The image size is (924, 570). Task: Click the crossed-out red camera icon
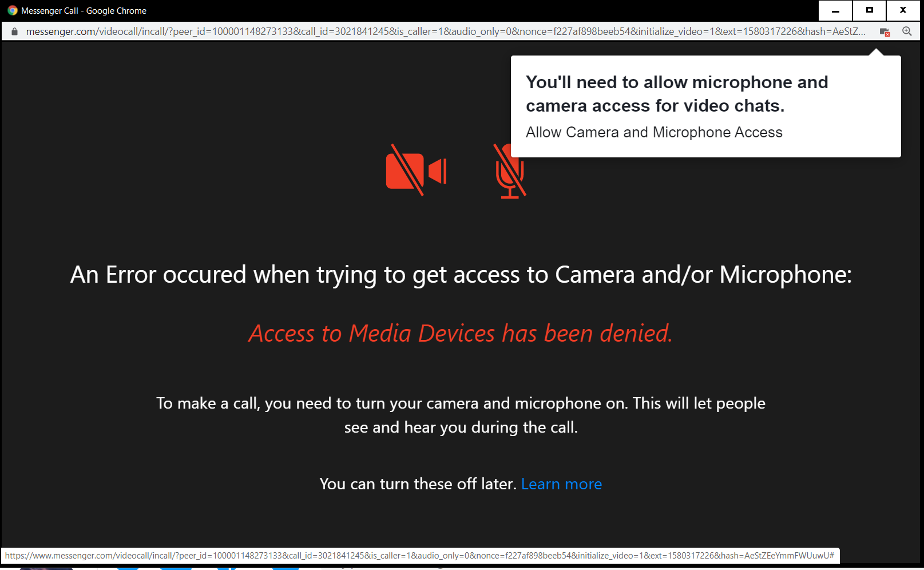click(x=416, y=170)
